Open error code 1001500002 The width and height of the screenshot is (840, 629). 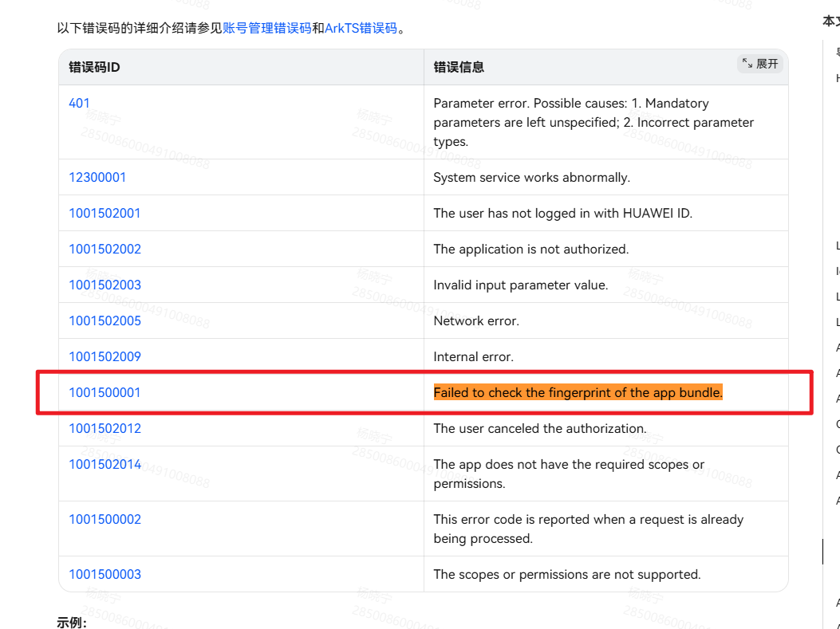[105, 519]
